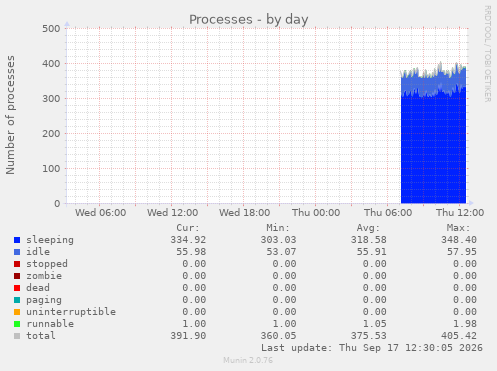Click the 200 y-axis tick label
This screenshot has width=497, height=371.
pos(51,133)
